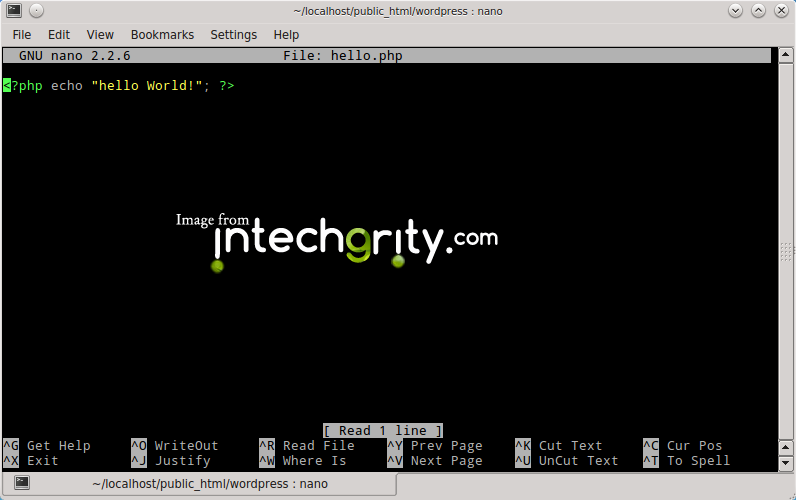Click the scroll up arrow near the scrollbar bottom
The image size is (796, 500).
coord(785,447)
